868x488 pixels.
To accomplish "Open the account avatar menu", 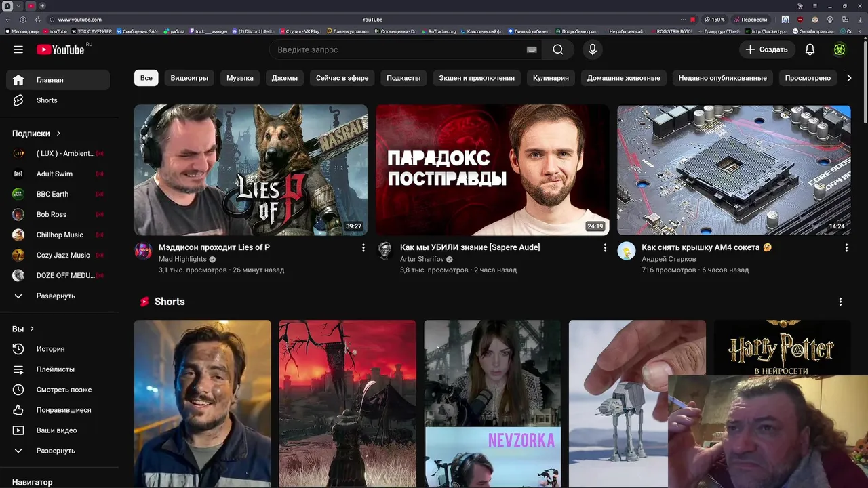I will tap(840, 49).
